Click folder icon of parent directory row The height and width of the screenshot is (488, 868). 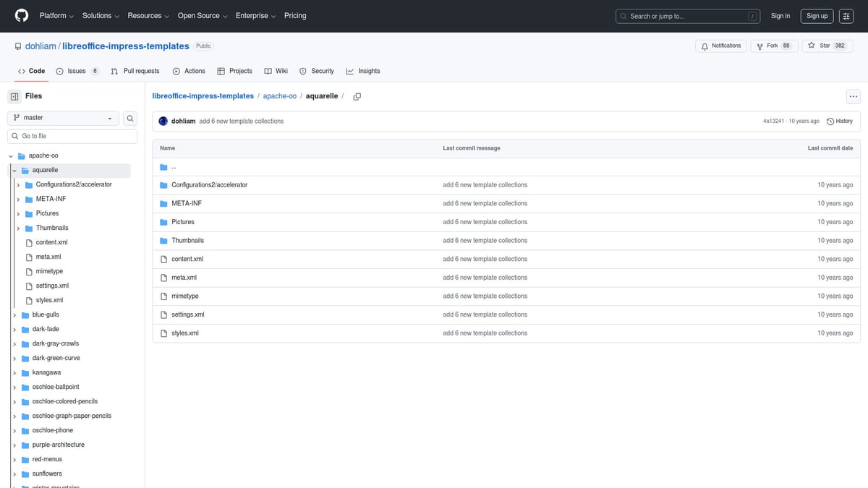(x=163, y=166)
